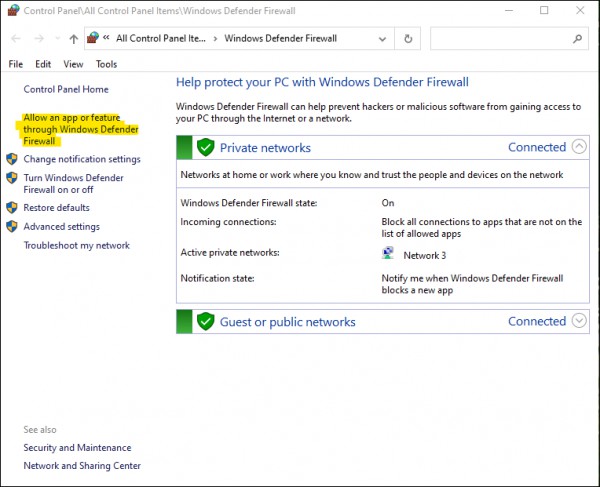Click the Windows Defender Firewall state label
The width and height of the screenshot is (600, 487).
pyautogui.click(x=249, y=203)
